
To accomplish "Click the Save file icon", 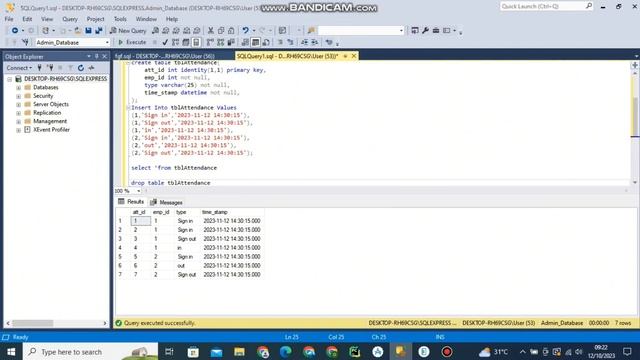I will pos(88,31).
